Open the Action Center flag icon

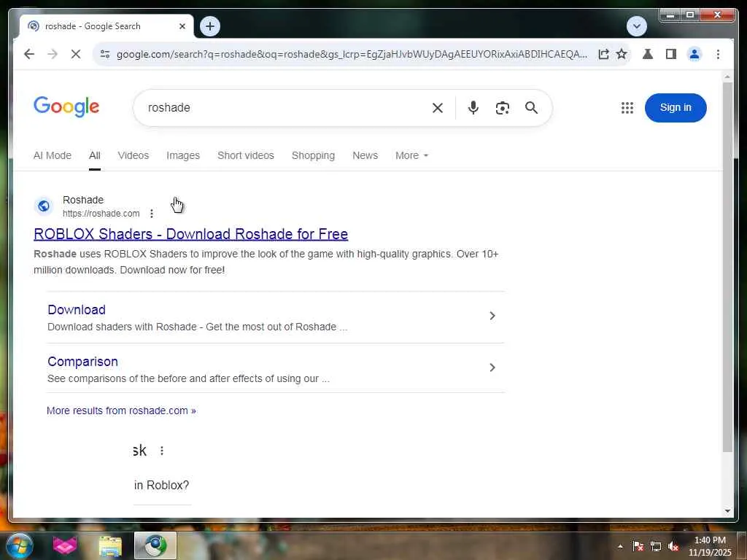638,546
